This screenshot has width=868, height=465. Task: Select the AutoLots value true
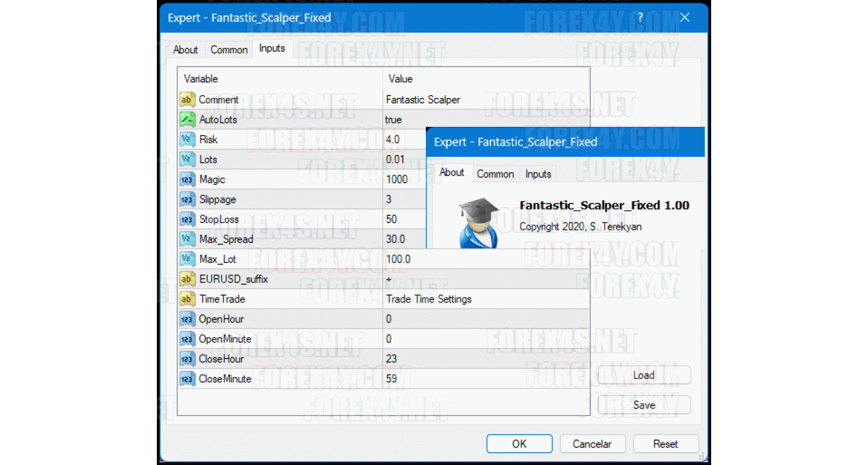pyautogui.click(x=394, y=120)
